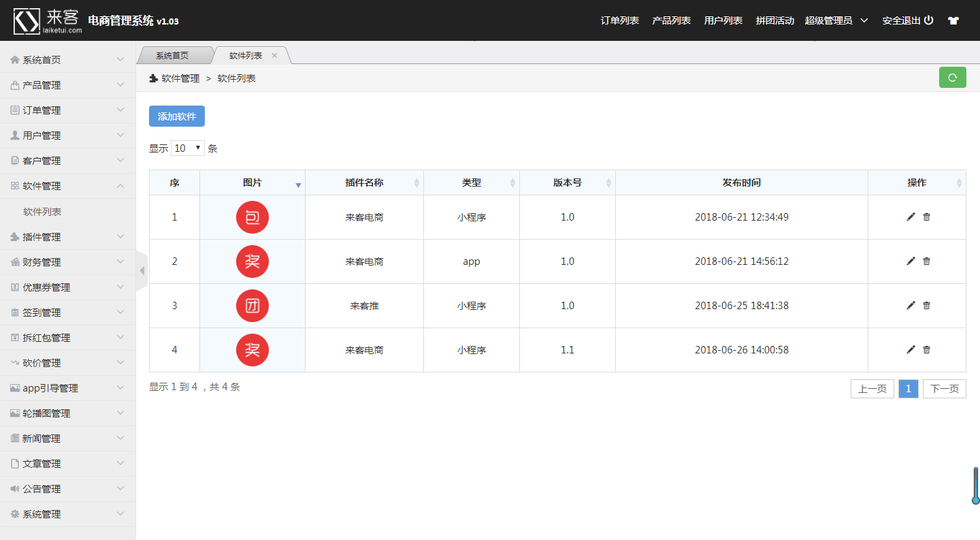
Task: Close the 软件列表 tab with the x
Action: (275, 56)
